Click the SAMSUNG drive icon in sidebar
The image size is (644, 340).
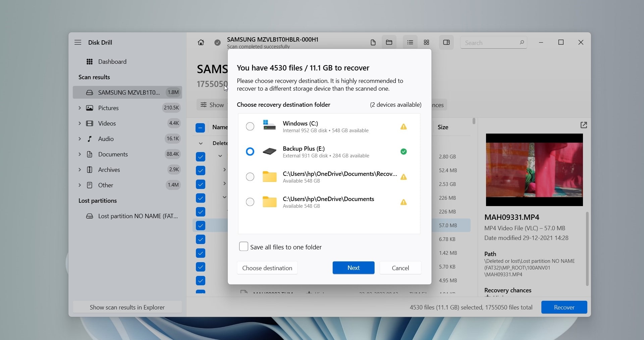[x=90, y=93]
